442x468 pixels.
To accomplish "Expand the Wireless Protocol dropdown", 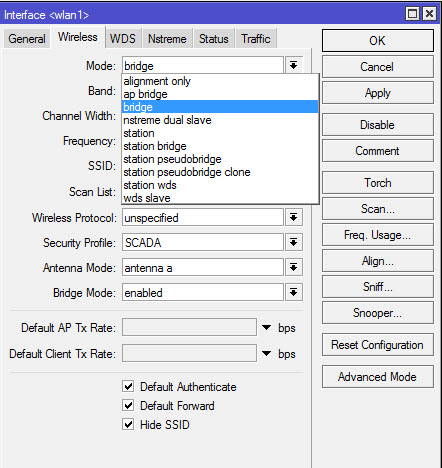I will [293, 218].
